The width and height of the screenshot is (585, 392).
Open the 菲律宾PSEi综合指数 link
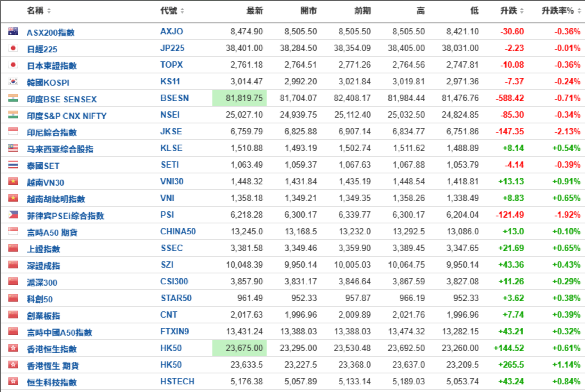(x=66, y=216)
